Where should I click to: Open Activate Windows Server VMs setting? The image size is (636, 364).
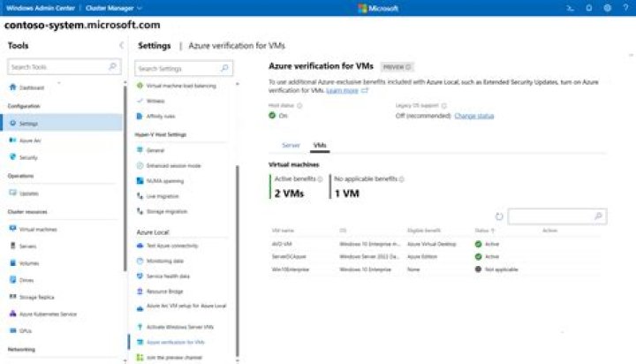pyautogui.click(x=179, y=327)
